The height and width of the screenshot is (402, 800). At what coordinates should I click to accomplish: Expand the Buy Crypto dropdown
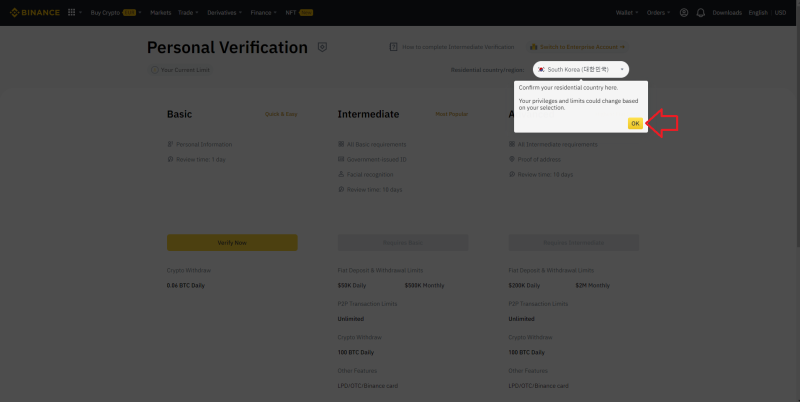(x=116, y=12)
